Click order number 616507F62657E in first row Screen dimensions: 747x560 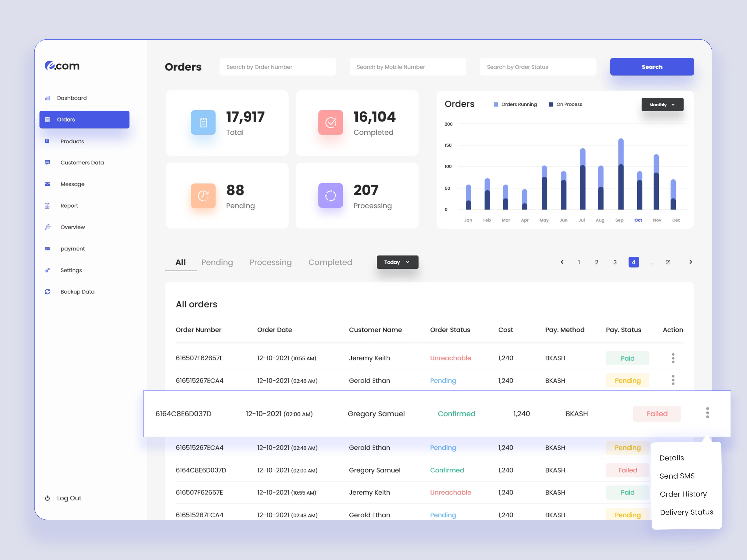(x=199, y=358)
